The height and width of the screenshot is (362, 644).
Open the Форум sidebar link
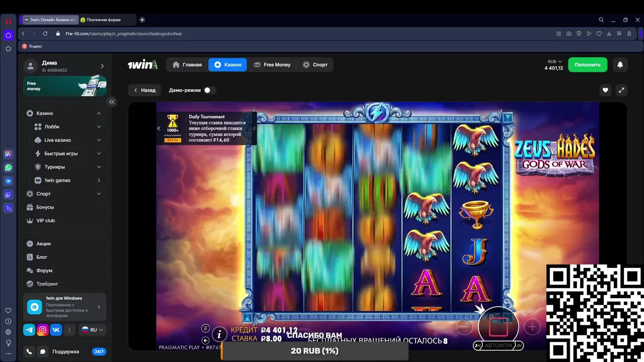pyautogui.click(x=44, y=270)
